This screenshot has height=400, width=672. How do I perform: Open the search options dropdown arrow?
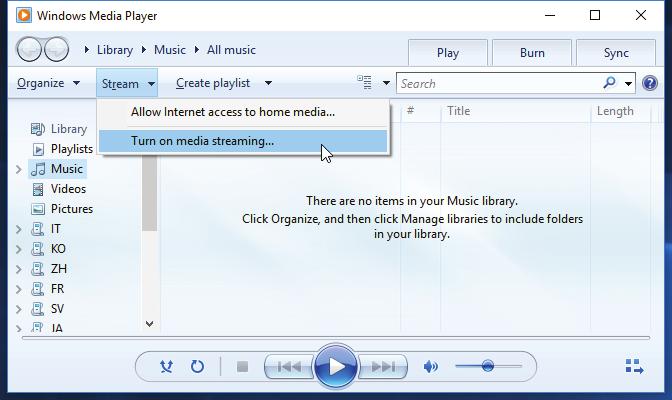pos(628,83)
